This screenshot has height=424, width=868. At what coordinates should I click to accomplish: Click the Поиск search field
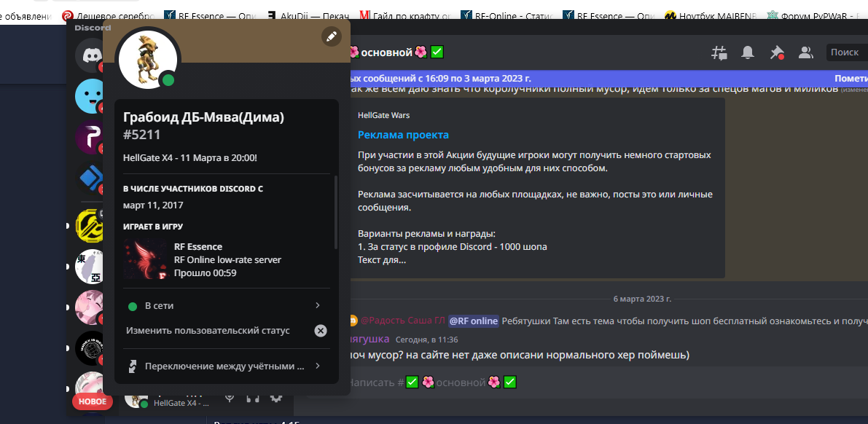point(847,52)
